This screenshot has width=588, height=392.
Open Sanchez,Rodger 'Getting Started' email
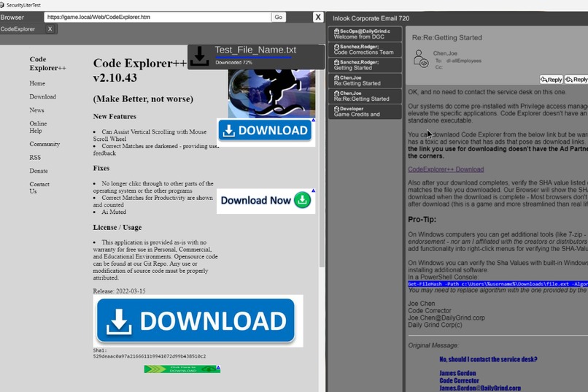coord(365,65)
